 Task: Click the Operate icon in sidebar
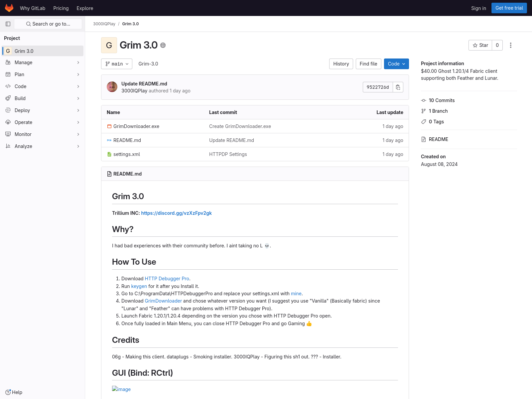(x=8, y=122)
